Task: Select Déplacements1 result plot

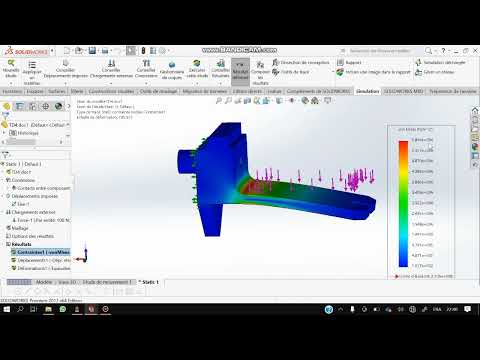Action: click(x=41, y=260)
